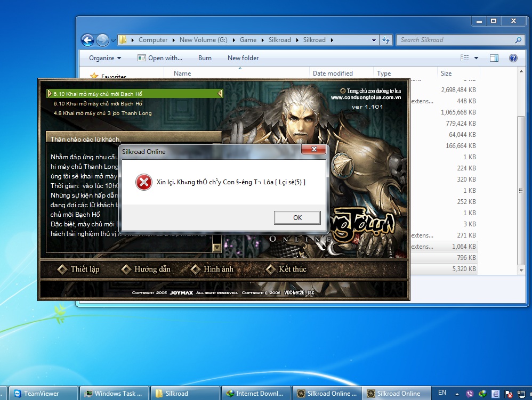The height and width of the screenshot is (400, 532).
Task: Select the '4.8 Khai mở máy chủ 3 job Thanh Long' item
Action: tap(102, 113)
